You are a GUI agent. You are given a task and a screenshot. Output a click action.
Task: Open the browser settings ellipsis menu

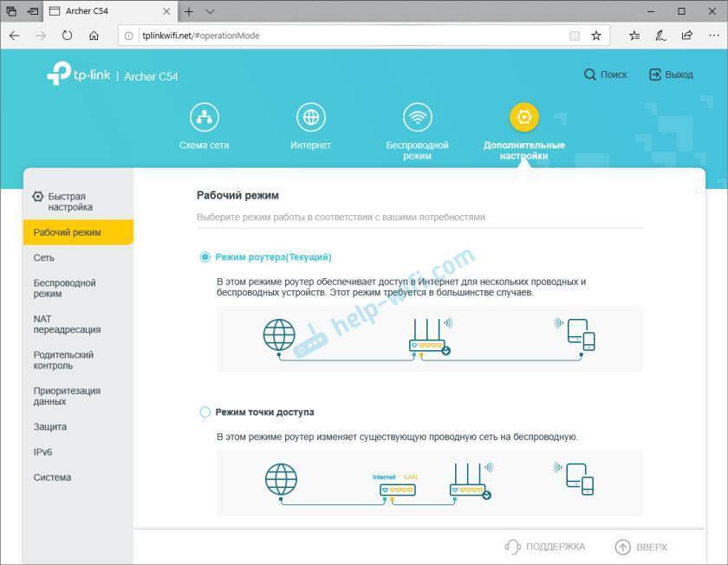pyautogui.click(x=714, y=36)
